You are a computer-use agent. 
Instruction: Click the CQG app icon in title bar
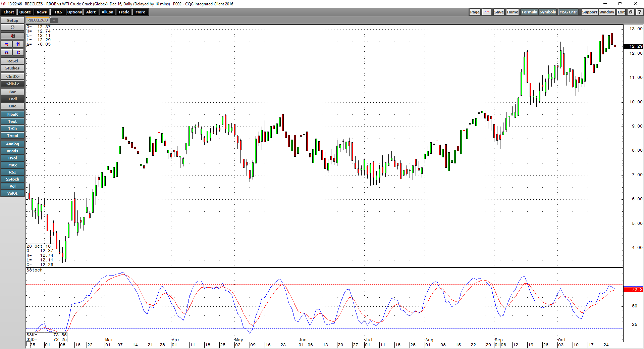[3, 4]
